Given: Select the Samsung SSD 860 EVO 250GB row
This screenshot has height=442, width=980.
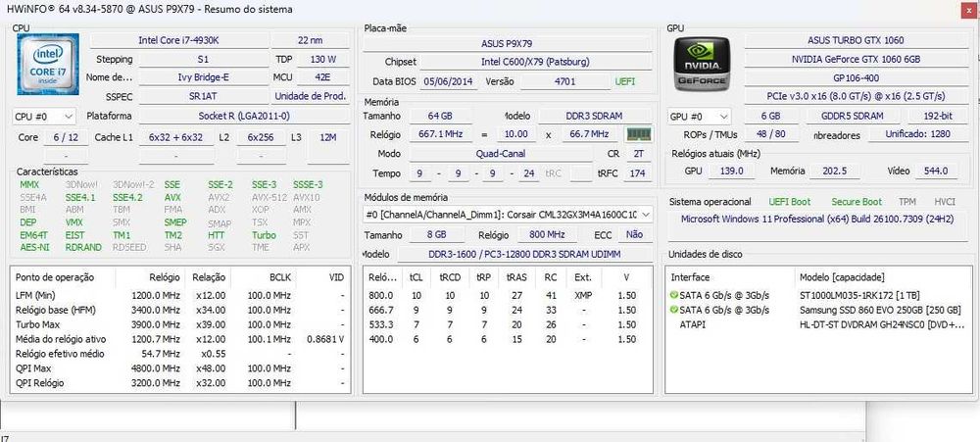Looking at the screenshot, I should [818, 310].
